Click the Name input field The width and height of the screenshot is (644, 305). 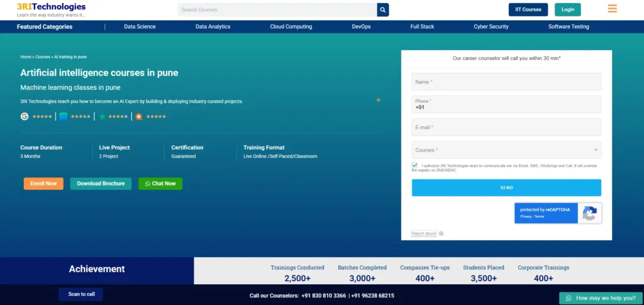click(506, 82)
